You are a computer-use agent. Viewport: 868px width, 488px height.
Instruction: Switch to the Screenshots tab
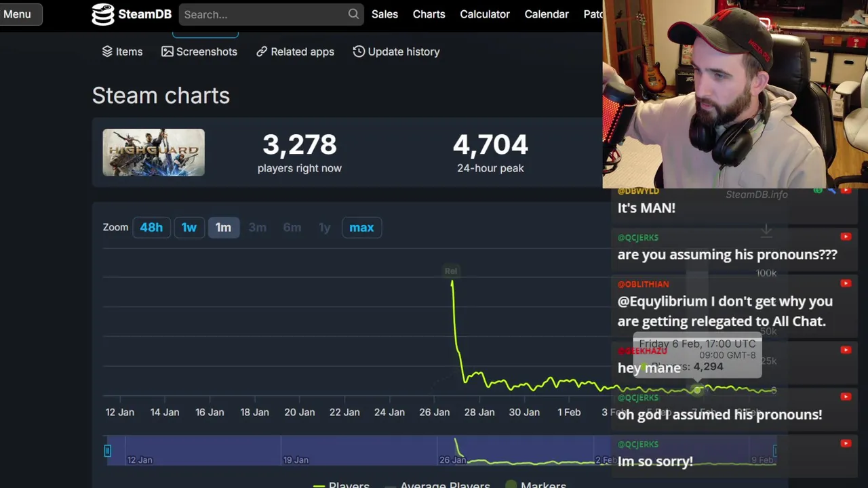[199, 52]
